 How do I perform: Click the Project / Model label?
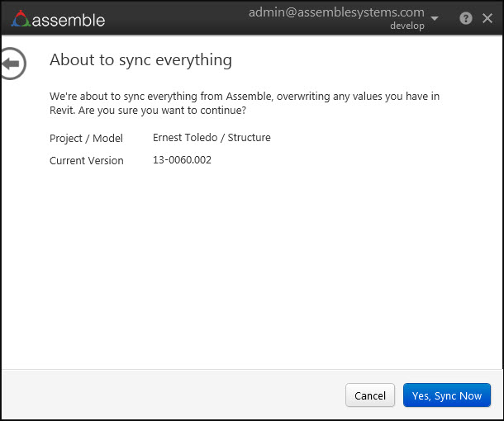coord(86,138)
